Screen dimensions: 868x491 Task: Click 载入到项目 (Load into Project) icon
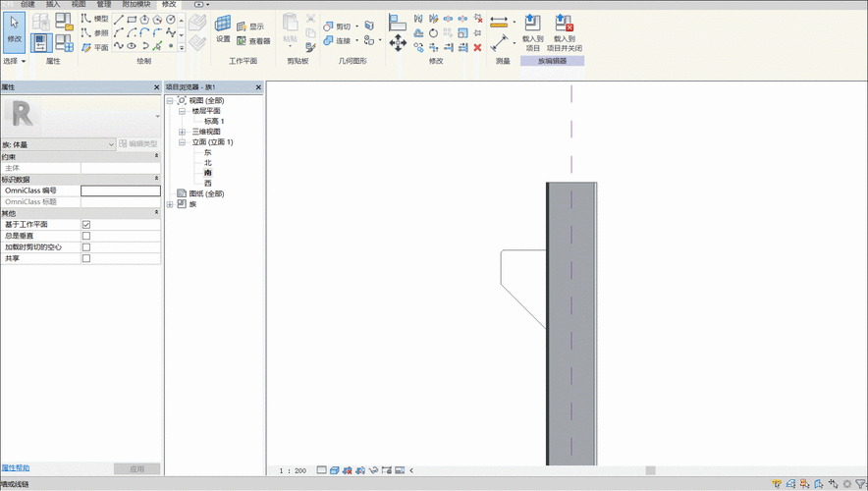click(x=532, y=24)
